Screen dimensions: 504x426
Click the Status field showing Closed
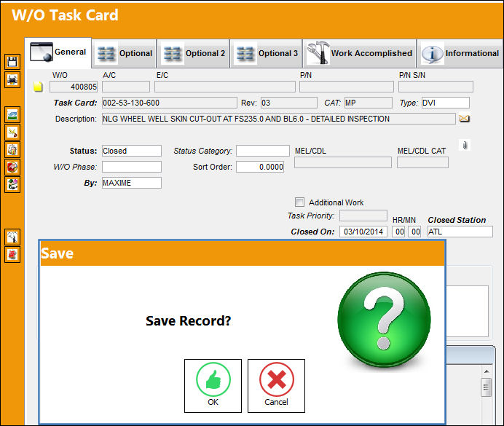[132, 151]
